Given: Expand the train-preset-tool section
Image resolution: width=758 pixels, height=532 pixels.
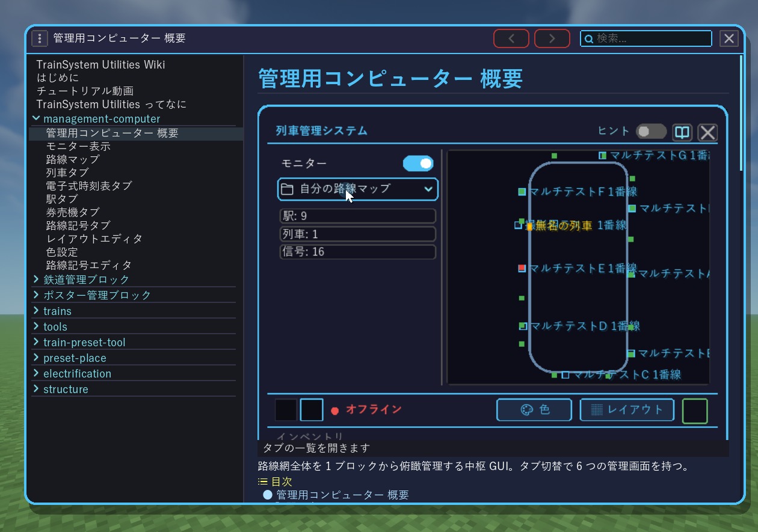Looking at the screenshot, I should click(37, 342).
